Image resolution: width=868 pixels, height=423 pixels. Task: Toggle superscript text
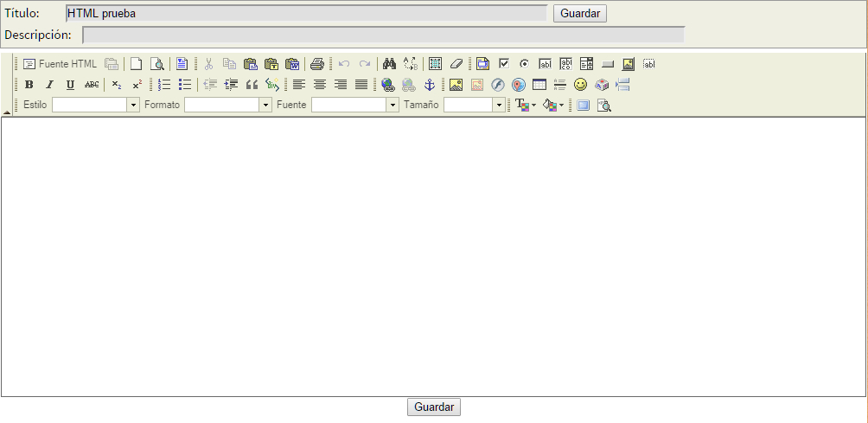(137, 85)
